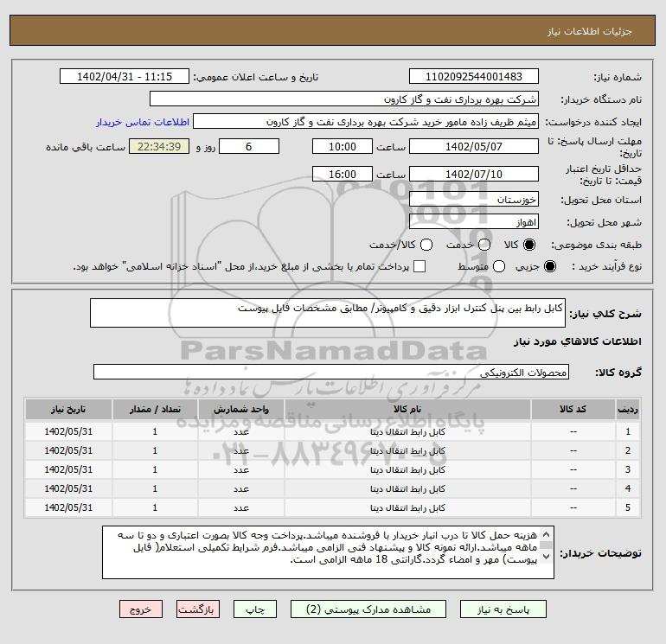Select the جزیی purchase type radio
Viewport: 666px width, 644px height.
(x=549, y=266)
